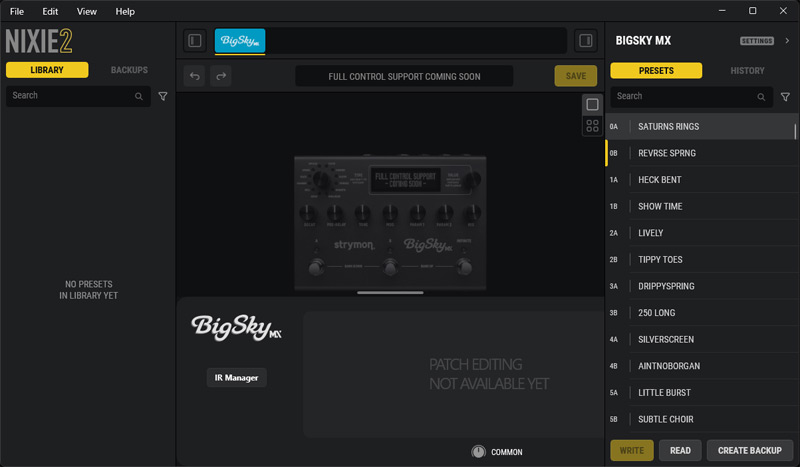
Task: Open the presets filter funnel icon
Action: pos(785,97)
